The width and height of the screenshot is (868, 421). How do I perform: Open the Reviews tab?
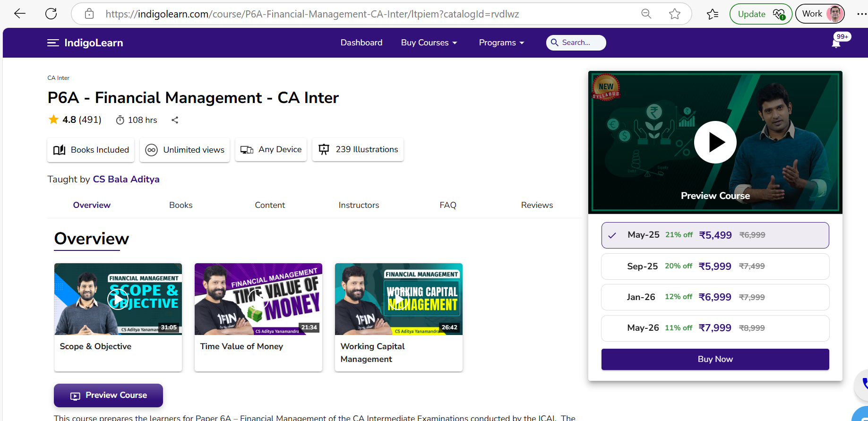point(537,205)
